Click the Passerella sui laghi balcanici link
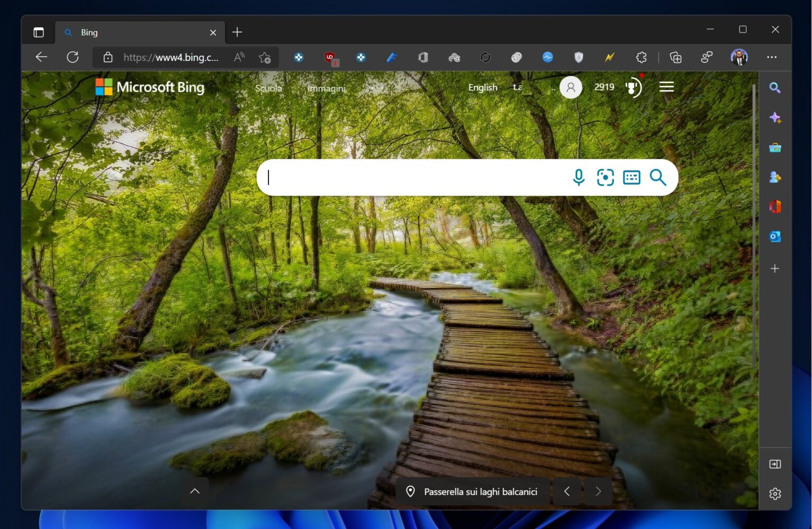The image size is (812, 529). tap(480, 491)
